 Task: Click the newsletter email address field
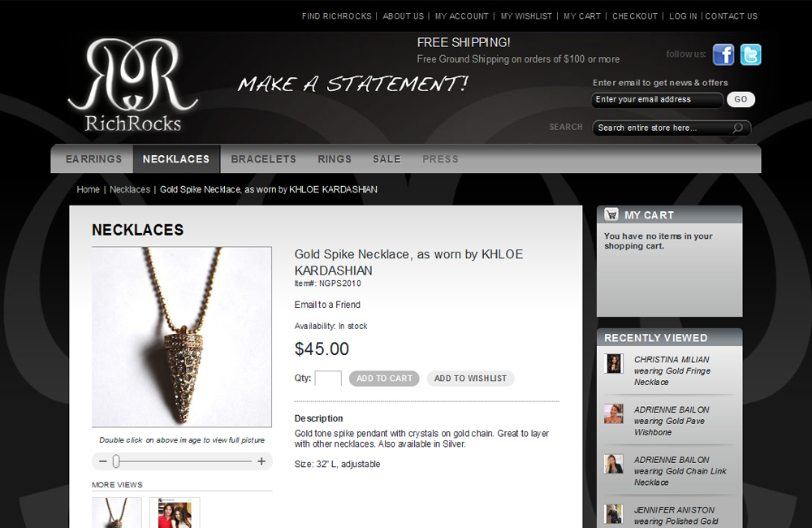coord(657,99)
